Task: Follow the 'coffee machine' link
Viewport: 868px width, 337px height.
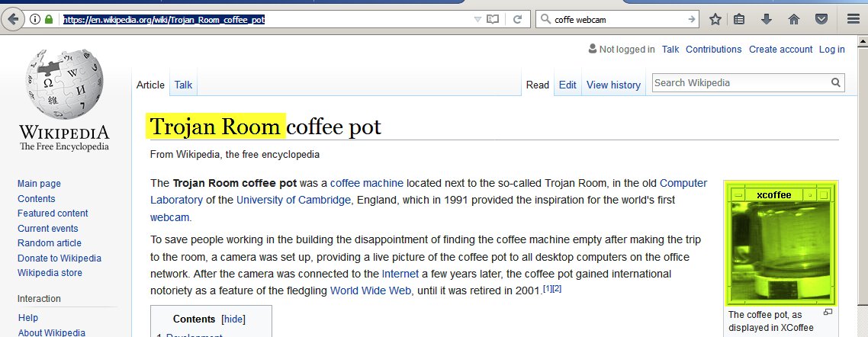Action: [366, 184]
